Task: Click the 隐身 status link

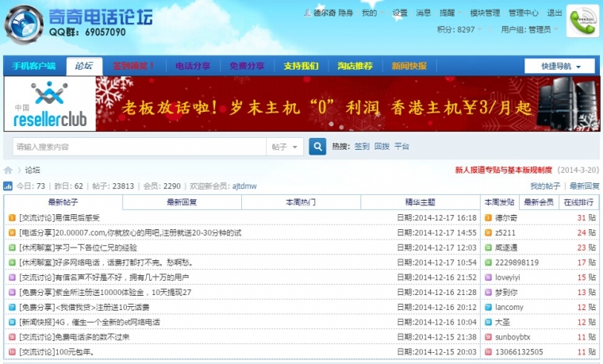Action: click(x=346, y=13)
